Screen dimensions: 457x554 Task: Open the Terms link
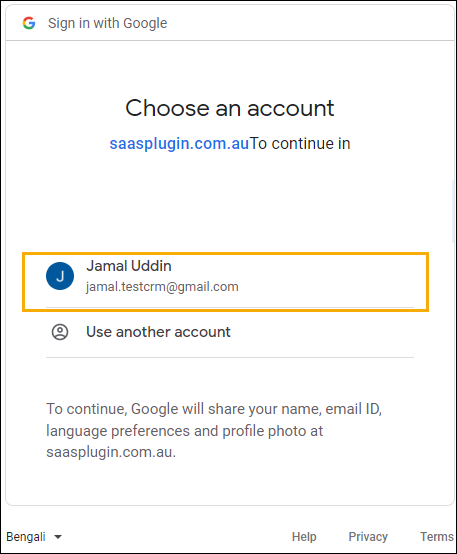(x=437, y=537)
